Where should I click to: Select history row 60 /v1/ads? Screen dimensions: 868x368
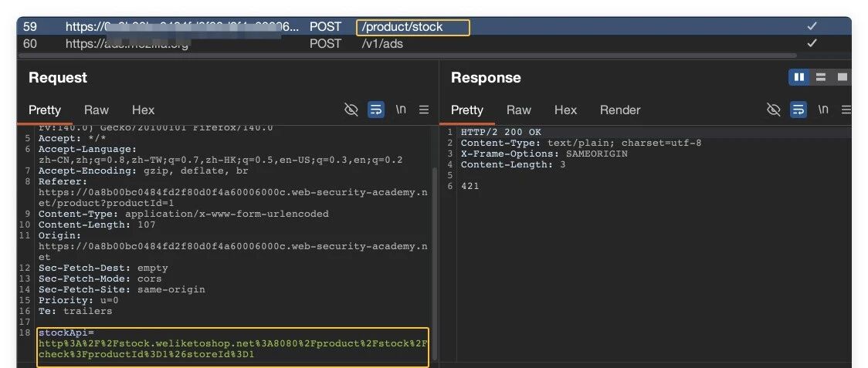coord(434,44)
